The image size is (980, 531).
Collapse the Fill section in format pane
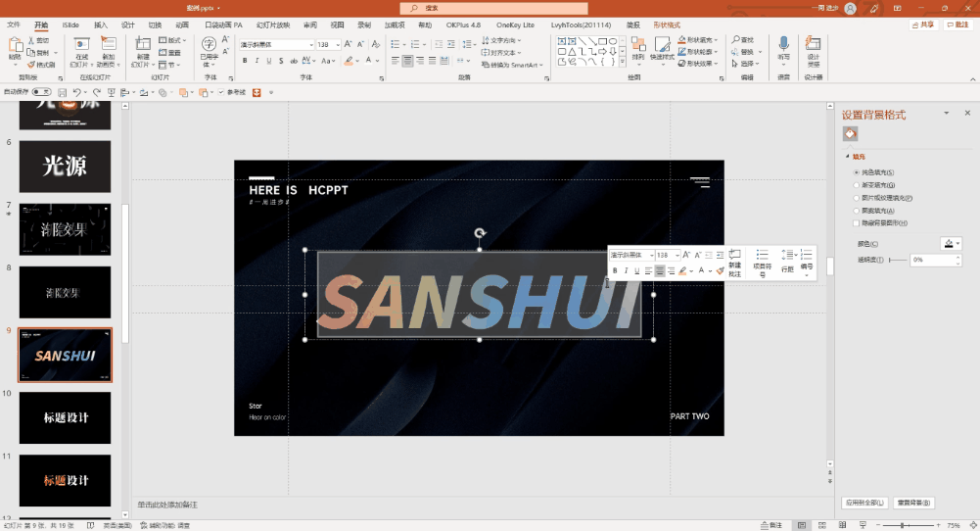pos(848,157)
